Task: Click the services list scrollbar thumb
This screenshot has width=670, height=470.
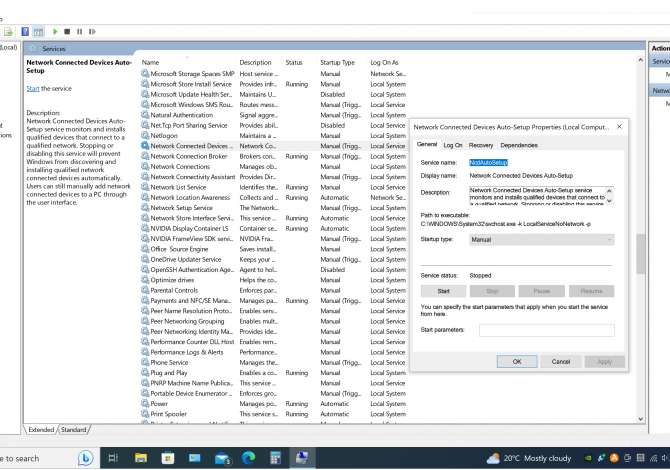Action: pos(640,253)
